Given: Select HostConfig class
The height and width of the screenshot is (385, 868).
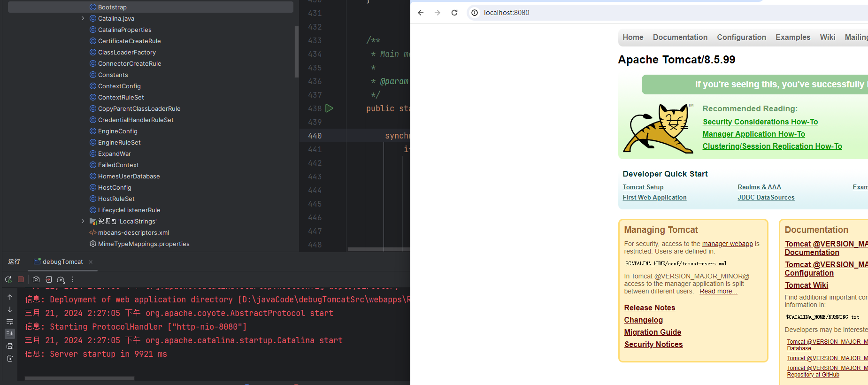Looking at the screenshot, I should coord(115,187).
